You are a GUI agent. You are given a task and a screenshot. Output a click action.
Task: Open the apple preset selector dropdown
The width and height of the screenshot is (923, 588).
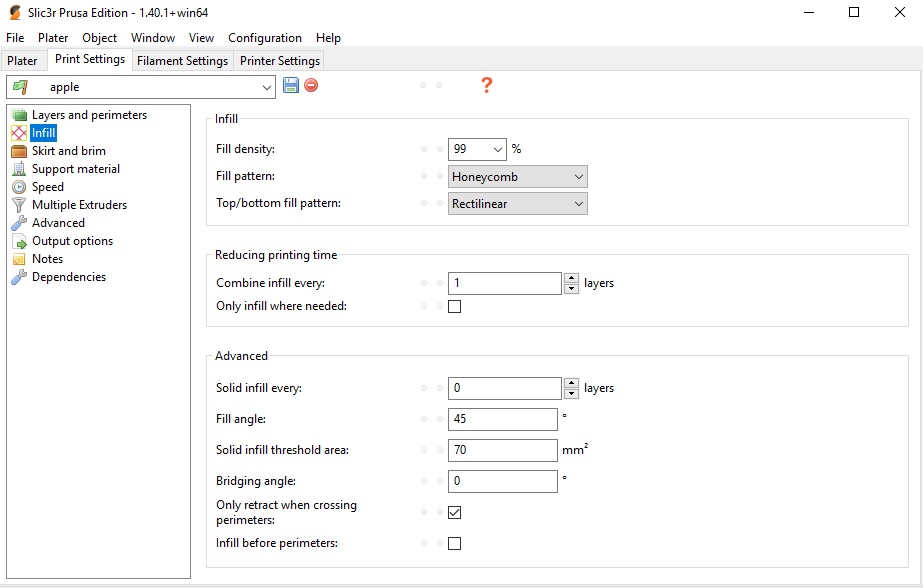point(141,87)
